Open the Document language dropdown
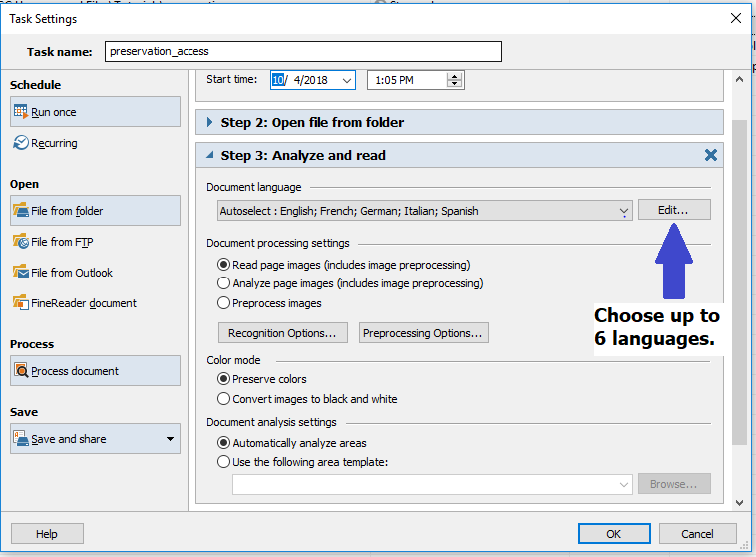This screenshot has width=756, height=557. 623,211
